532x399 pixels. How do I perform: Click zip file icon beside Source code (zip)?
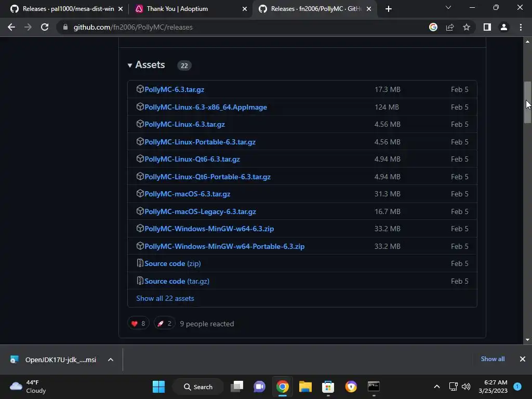[x=140, y=263]
